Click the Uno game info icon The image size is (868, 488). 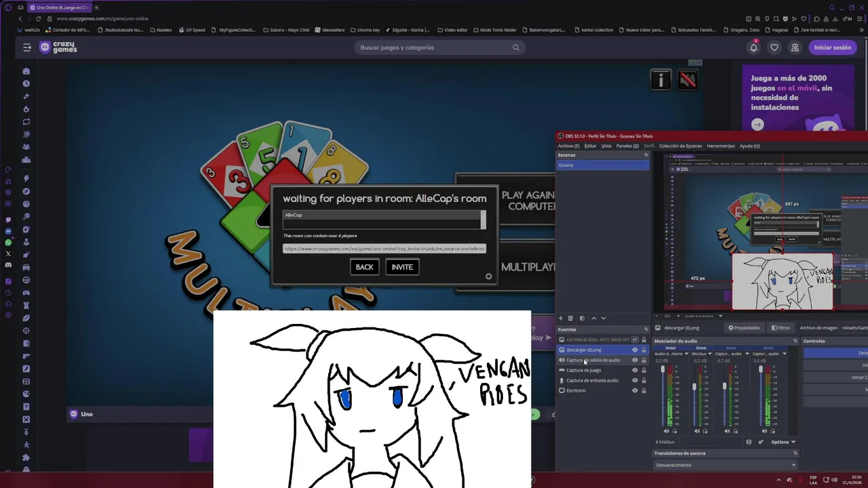660,80
